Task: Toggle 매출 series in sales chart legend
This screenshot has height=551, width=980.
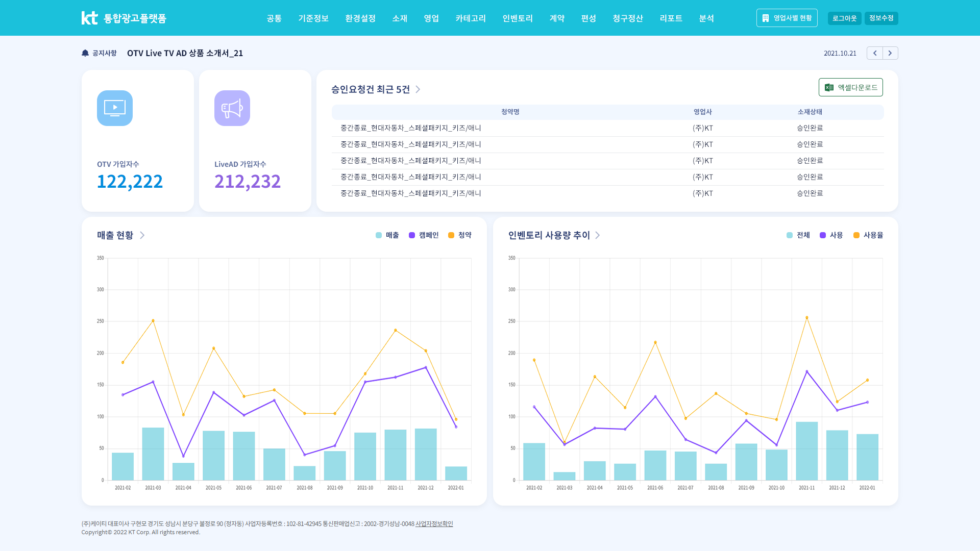Action: [387, 235]
